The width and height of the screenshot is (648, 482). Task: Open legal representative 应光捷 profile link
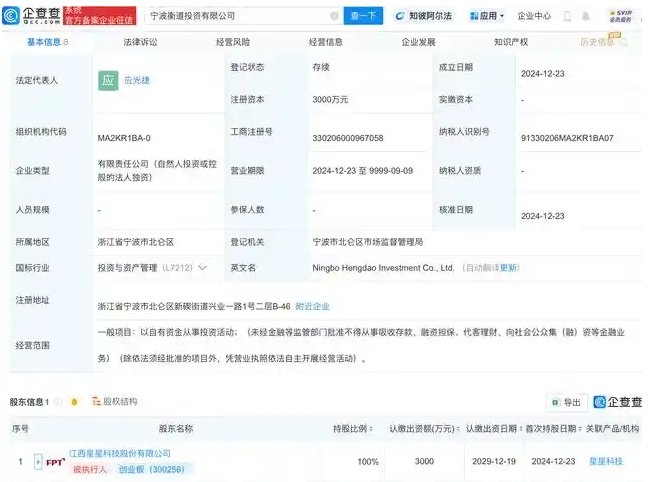point(137,80)
